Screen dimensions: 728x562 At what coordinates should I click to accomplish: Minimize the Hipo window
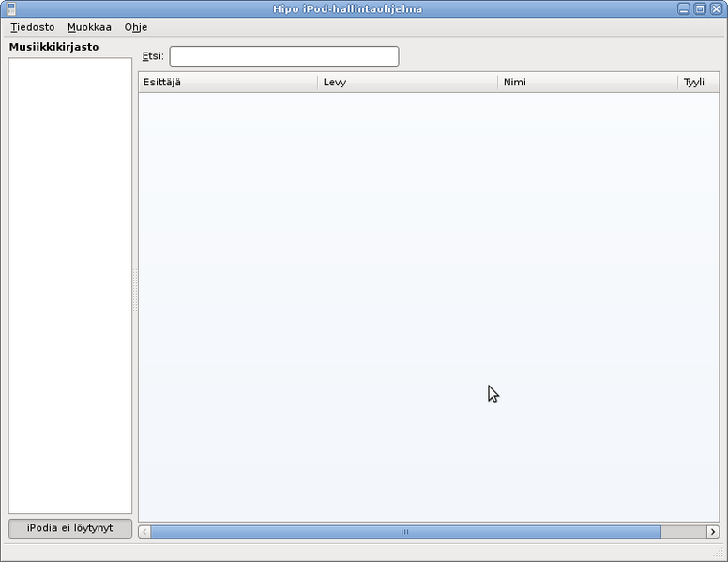[x=684, y=8]
